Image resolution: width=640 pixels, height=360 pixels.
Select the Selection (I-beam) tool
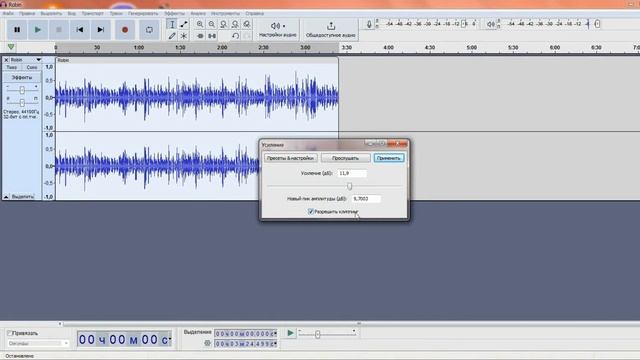tap(172, 24)
